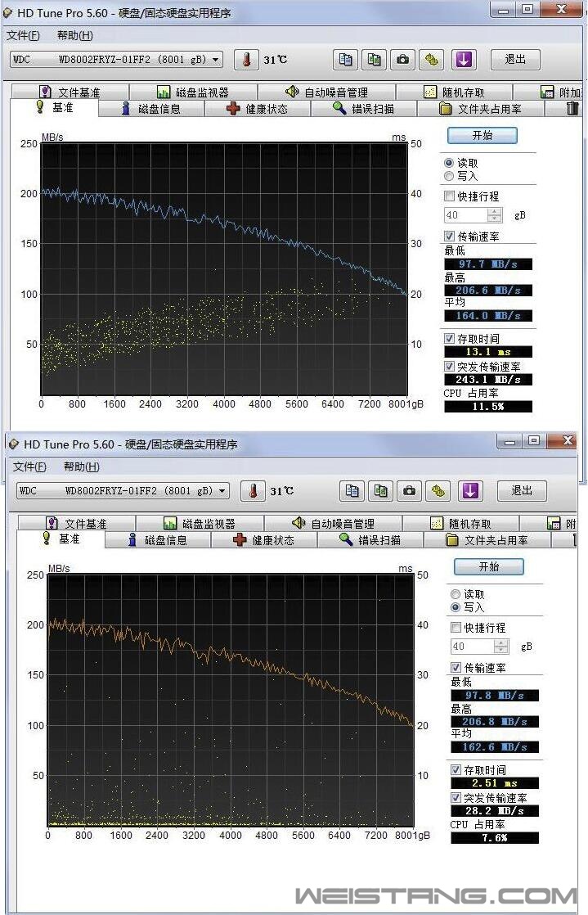The width and height of the screenshot is (588, 915).
Task: Click thermometer icon in lower window
Action: [254, 491]
